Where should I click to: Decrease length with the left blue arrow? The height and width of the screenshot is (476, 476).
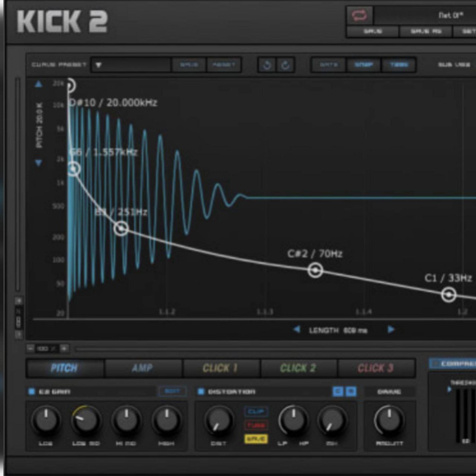coord(296,329)
